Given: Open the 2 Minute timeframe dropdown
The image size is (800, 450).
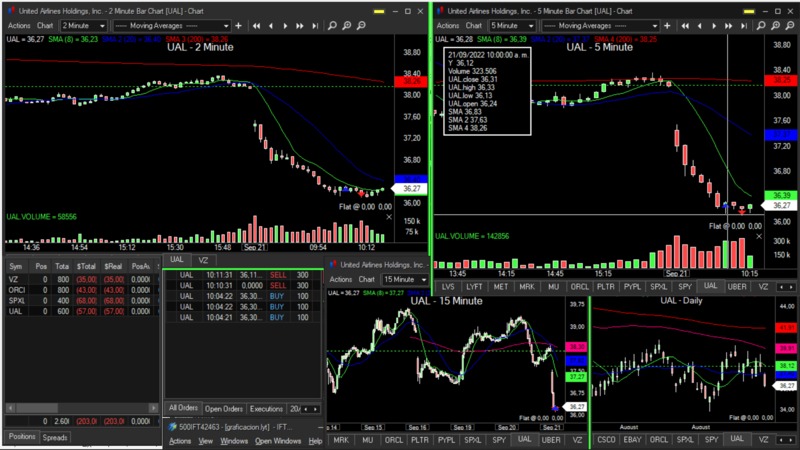Looking at the screenshot, I should tap(83, 25).
